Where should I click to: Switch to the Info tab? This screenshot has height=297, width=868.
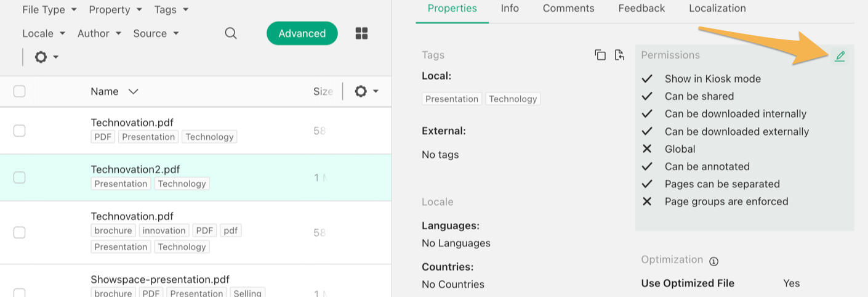pos(510,9)
